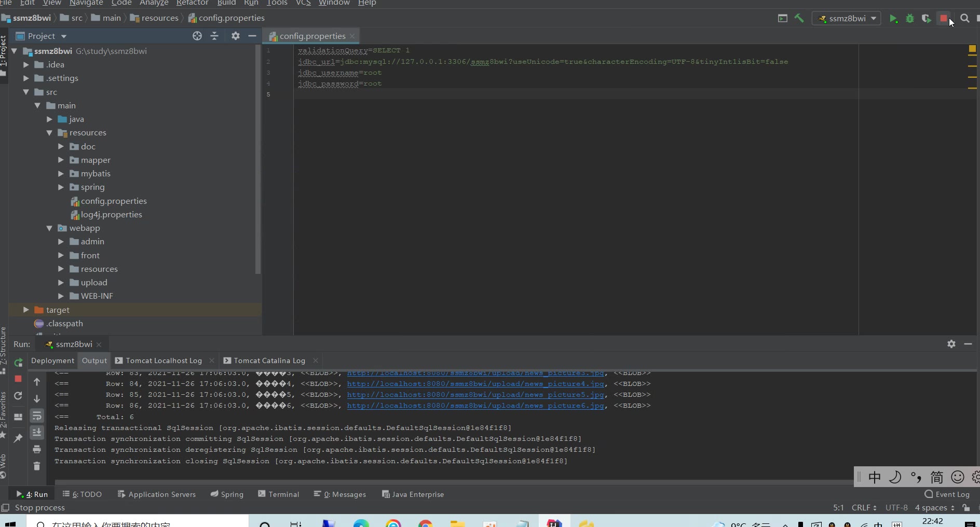Toggle read-only lock in status bar

pyautogui.click(x=966, y=508)
